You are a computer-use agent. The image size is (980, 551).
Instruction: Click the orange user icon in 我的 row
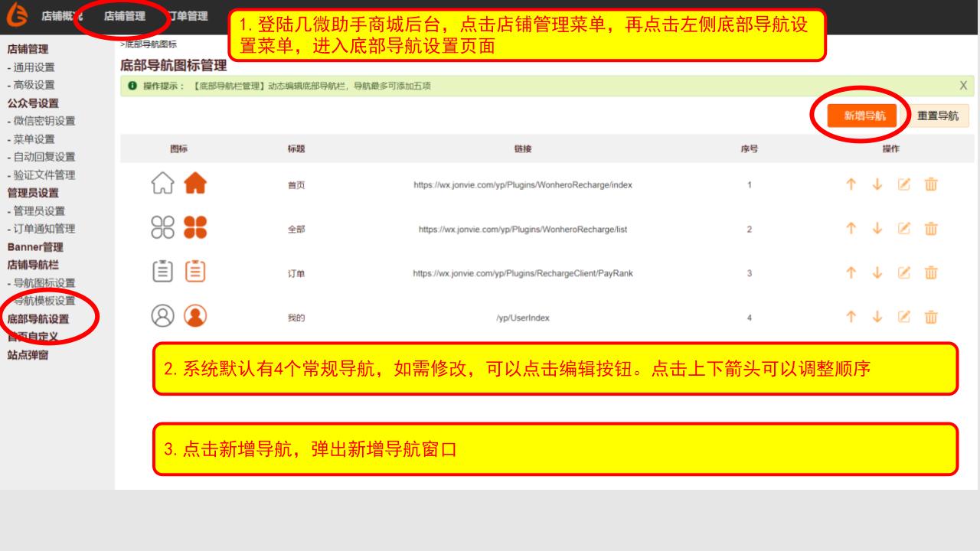[195, 316]
